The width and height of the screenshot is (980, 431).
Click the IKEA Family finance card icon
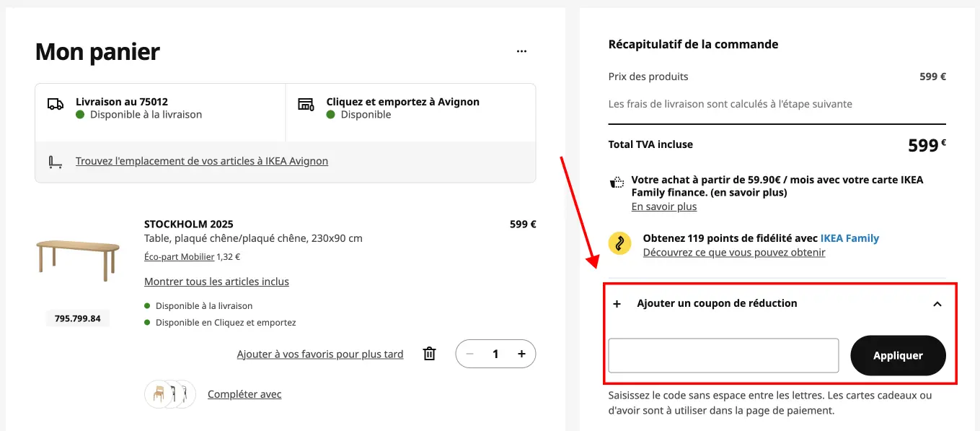tap(617, 181)
